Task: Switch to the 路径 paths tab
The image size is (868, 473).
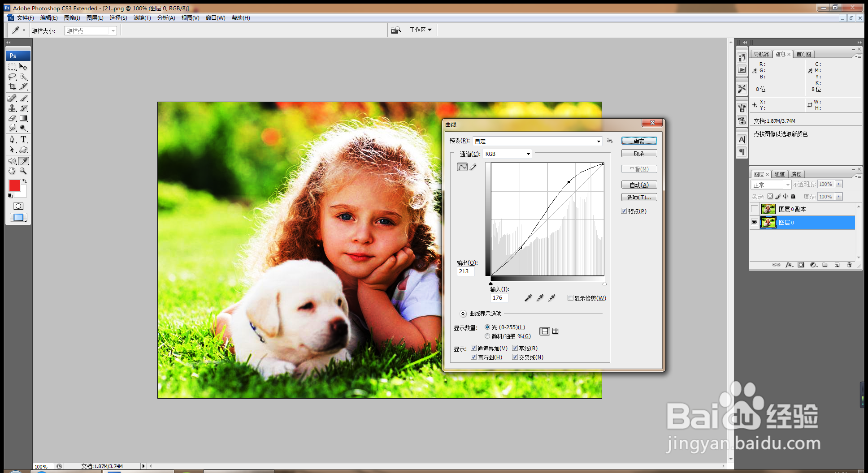Action: click(796, 174)
